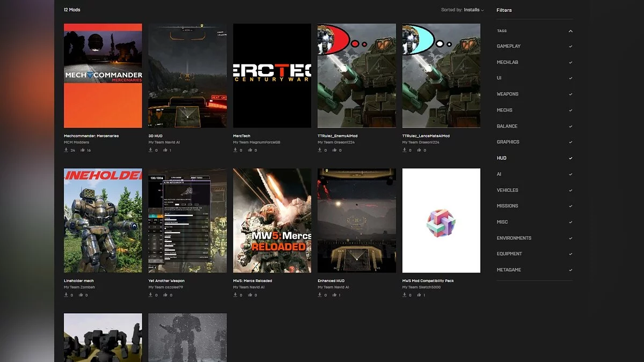644x362 pixels.
Task: Toggle the MECHLAB tag checkmark
Action: pos(570,62)
